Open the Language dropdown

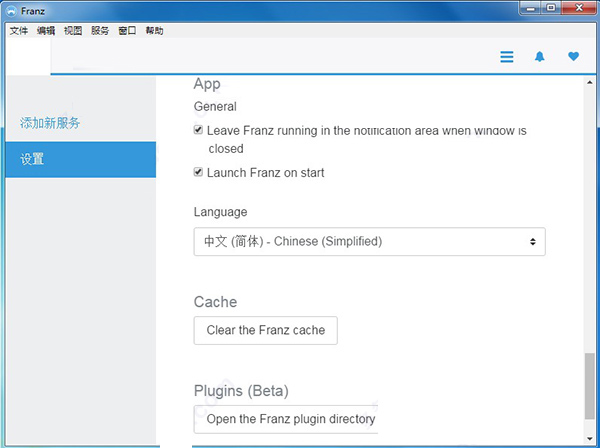(370, 241)
